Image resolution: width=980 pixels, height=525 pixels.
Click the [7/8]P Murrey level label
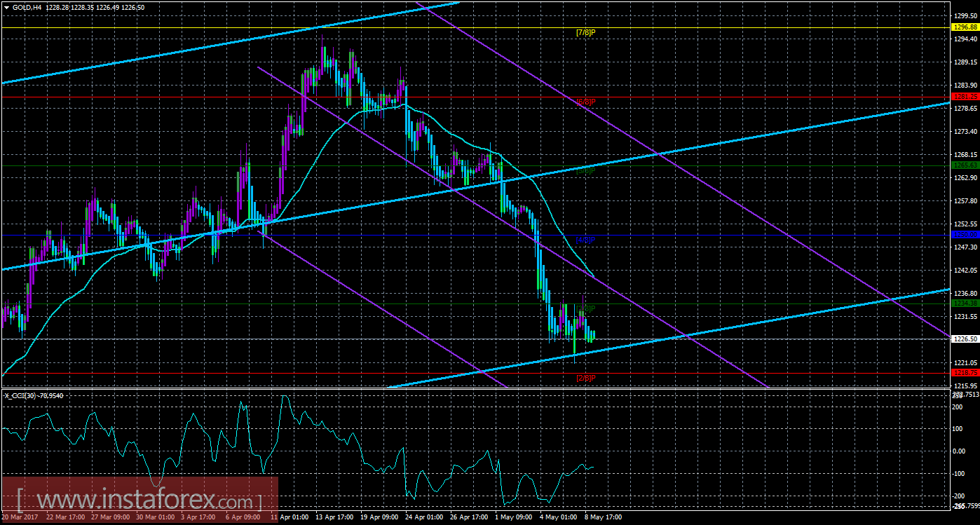585,32
